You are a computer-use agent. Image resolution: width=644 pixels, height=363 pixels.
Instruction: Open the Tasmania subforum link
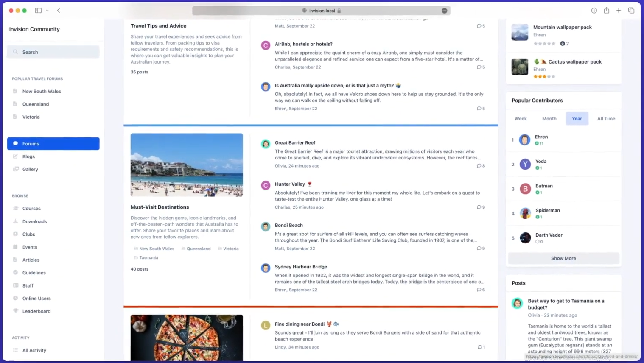pyautogui.click(x=148, y=258)
